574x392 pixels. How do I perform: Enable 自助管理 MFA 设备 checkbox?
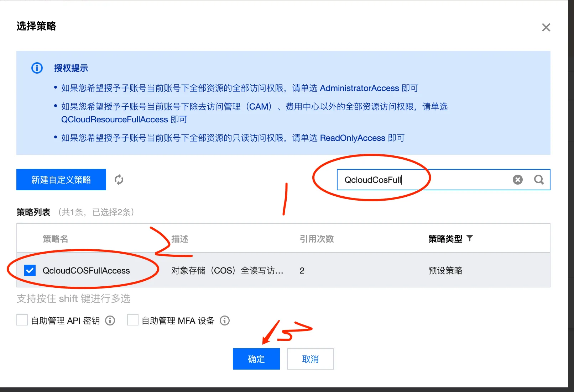click(133, 320)
